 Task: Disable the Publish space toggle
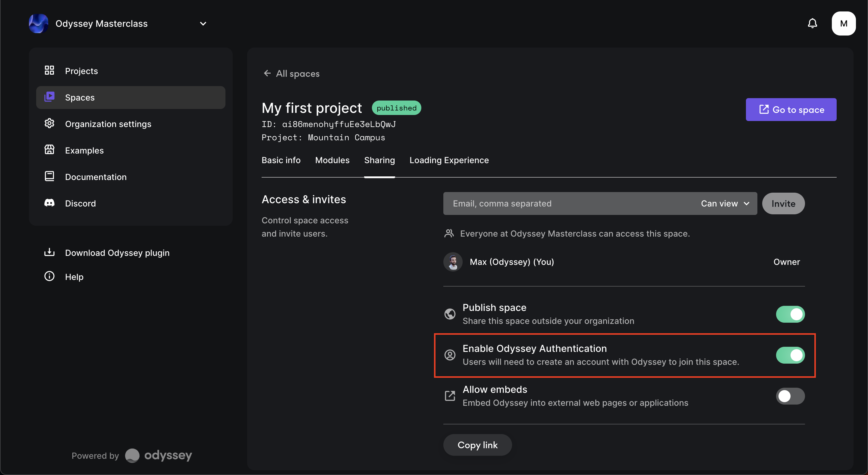[x=790, y=314]
